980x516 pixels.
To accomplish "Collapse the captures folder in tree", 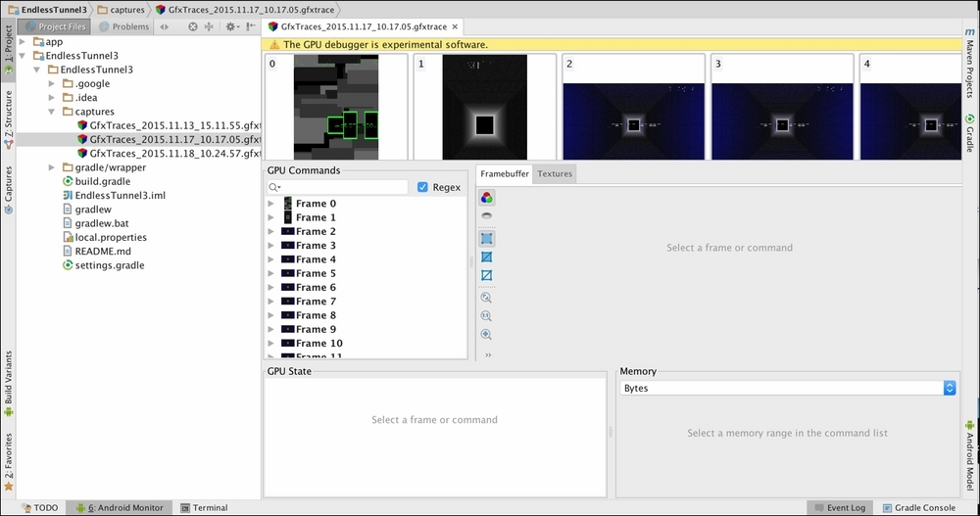I will pos(53,112).
